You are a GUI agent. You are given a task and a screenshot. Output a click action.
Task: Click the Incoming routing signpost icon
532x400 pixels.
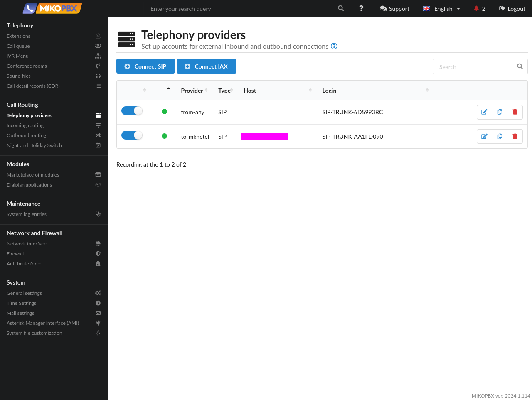(98, 125)
